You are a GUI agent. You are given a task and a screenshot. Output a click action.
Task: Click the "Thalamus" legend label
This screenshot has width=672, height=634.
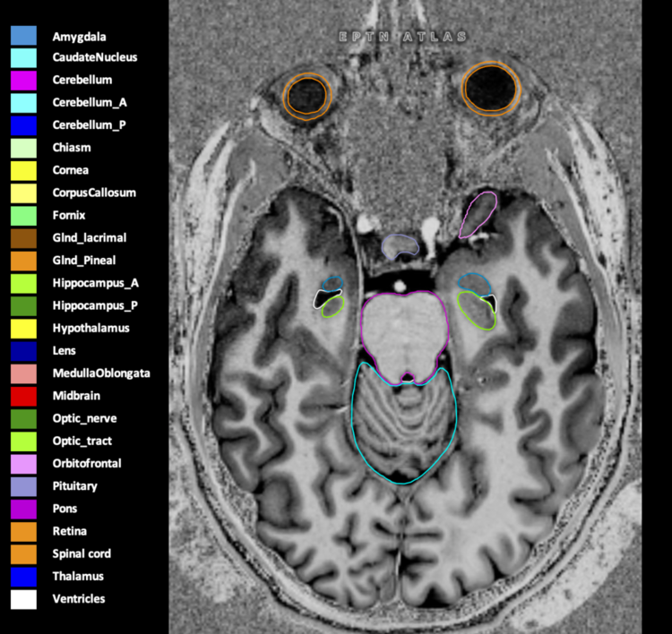click(x=78, y=577)
